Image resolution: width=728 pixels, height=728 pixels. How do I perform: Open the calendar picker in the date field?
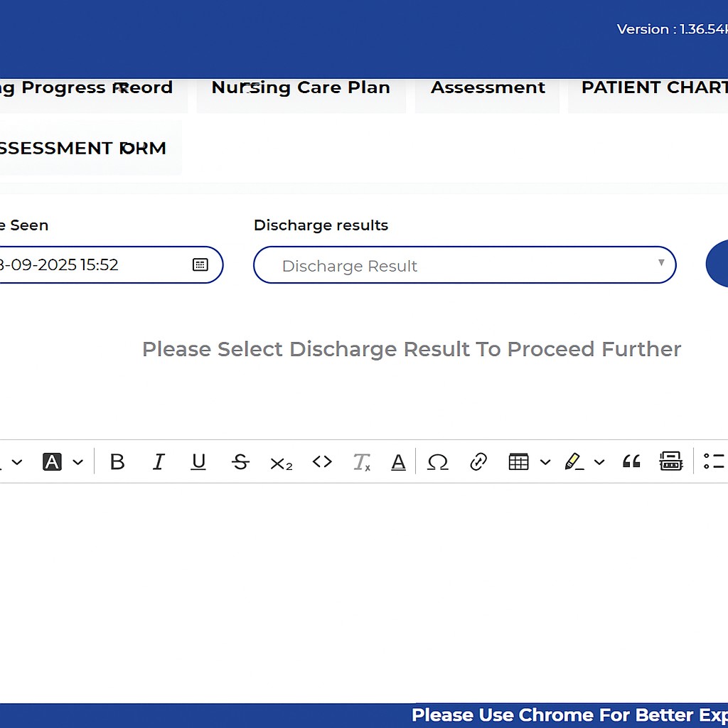[x=200, y=264]
